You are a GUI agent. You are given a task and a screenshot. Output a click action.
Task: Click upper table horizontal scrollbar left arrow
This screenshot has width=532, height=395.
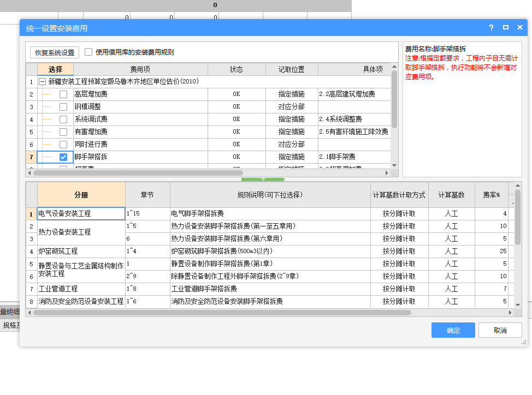click(29, 173)
